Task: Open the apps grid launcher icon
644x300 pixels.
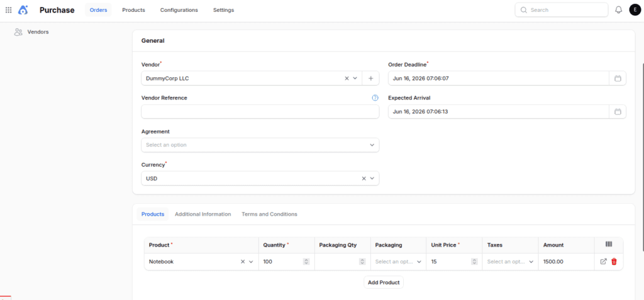Action: (8, 10)
